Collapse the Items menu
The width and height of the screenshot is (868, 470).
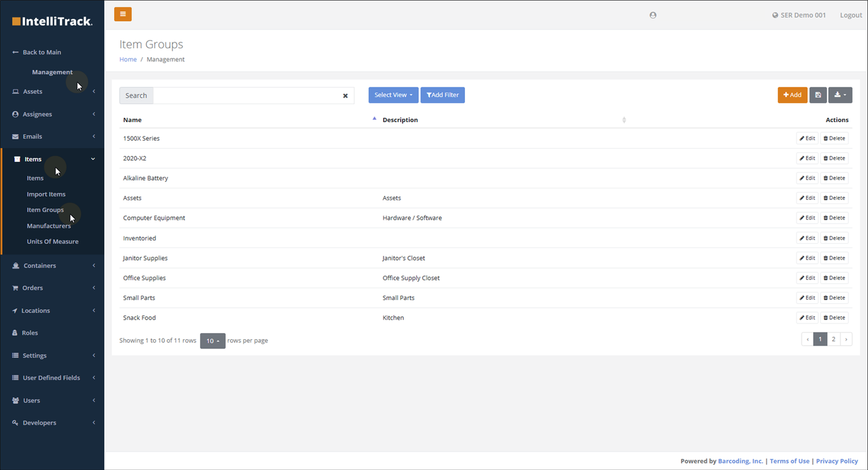(x=52, y=159)
